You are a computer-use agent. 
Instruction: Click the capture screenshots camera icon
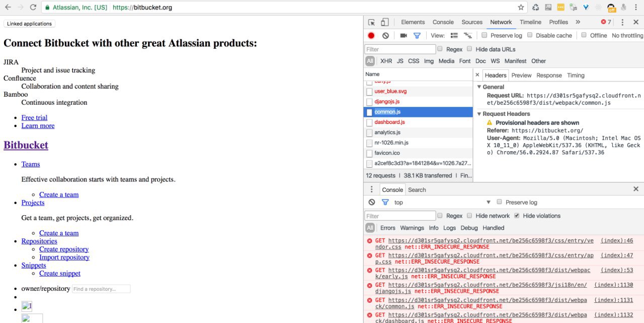click(404, 36)
